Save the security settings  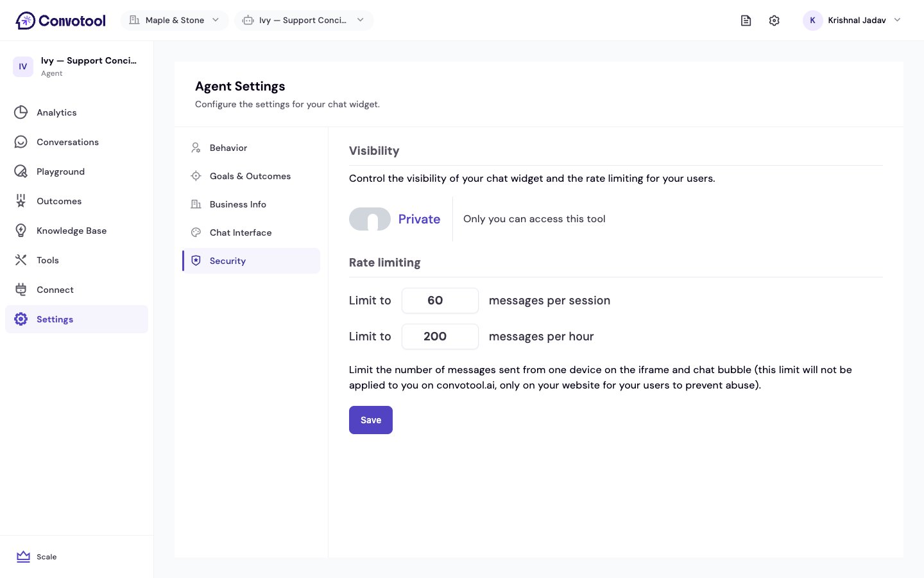(x=371, y=420)
